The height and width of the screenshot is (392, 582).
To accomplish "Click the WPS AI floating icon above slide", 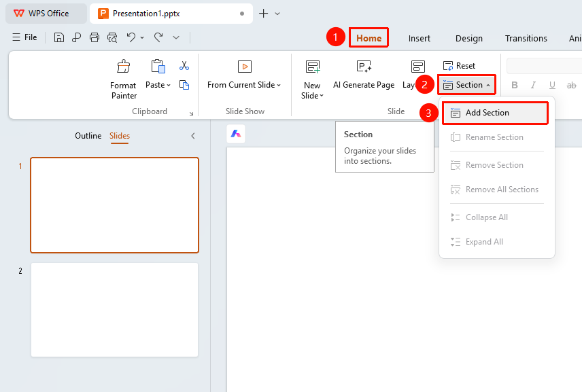I will 236,134.
